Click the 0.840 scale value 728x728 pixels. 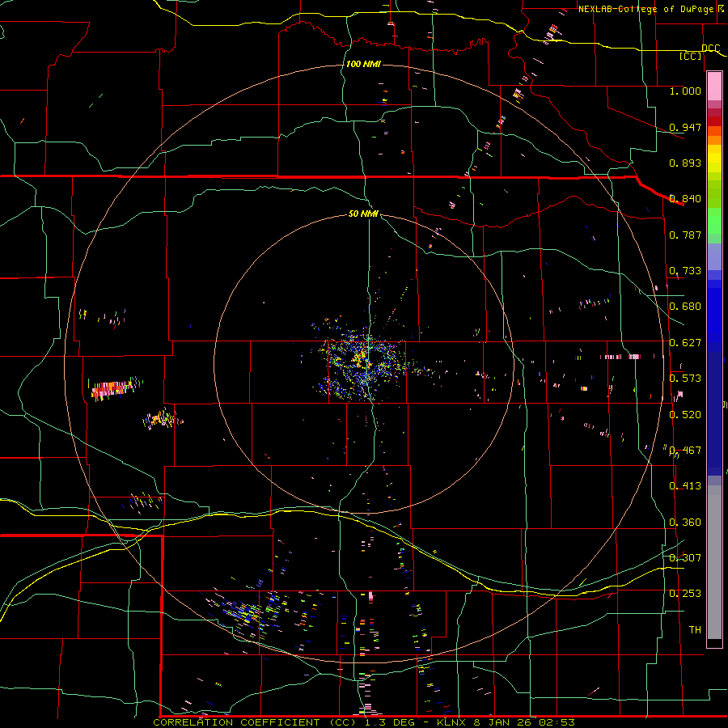(685, 199)
